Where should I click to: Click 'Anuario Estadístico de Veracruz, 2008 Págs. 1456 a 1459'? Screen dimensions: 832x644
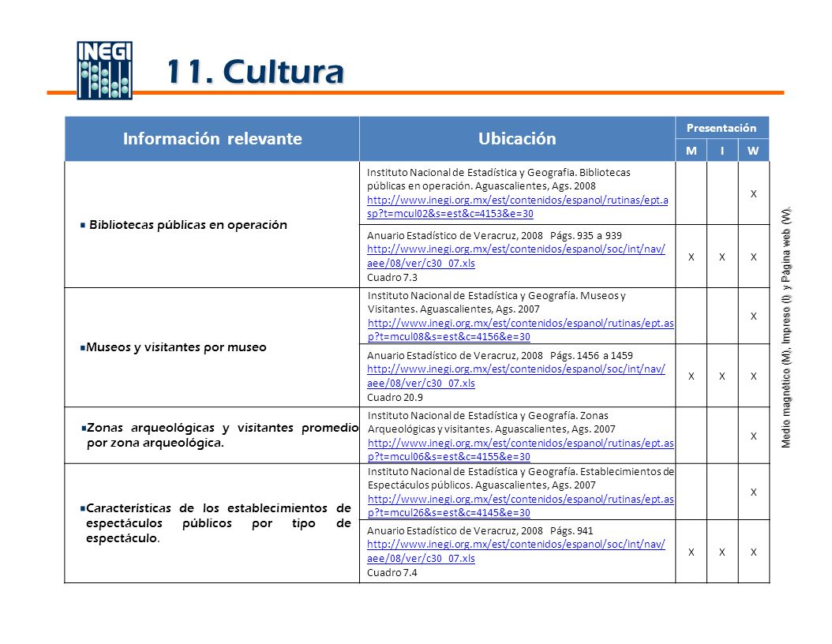click(500, 355)
